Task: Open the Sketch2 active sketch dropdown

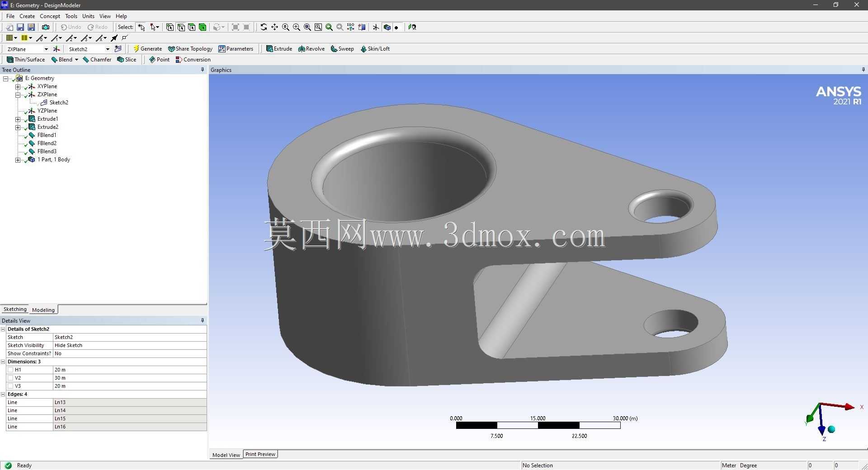Action: (x=108, y=49)
